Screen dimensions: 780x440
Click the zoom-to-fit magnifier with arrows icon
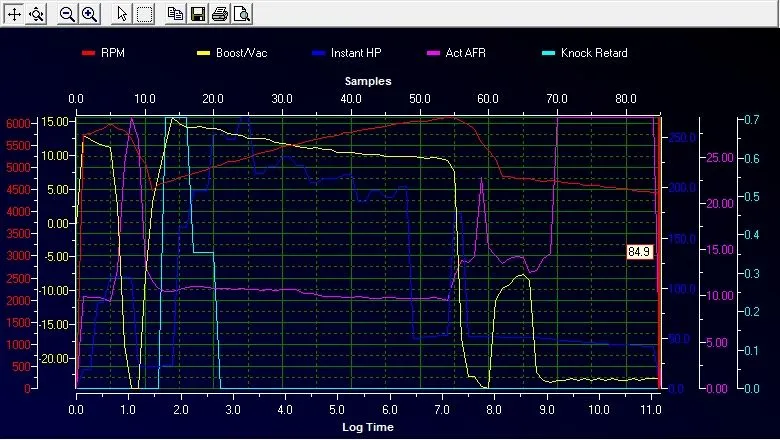tap(36, 14)
